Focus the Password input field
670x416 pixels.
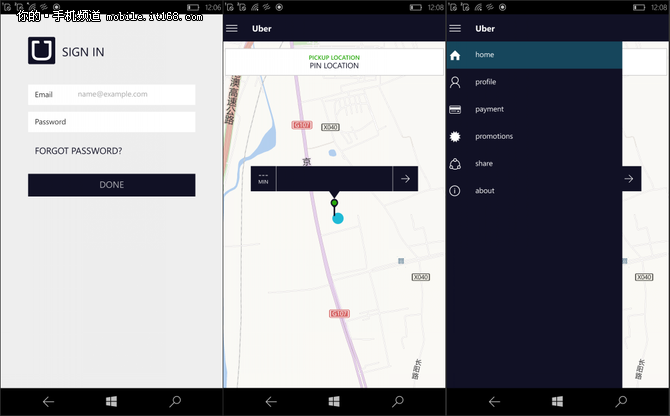click(x=111, y=122)
